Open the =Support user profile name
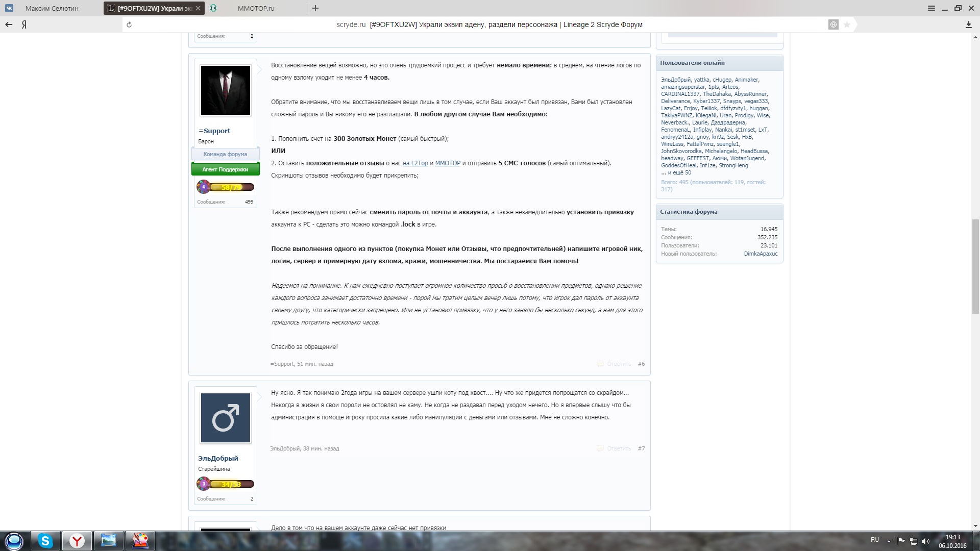The width and height of the screenshot is (980, 551). click(x=214, y=131)
